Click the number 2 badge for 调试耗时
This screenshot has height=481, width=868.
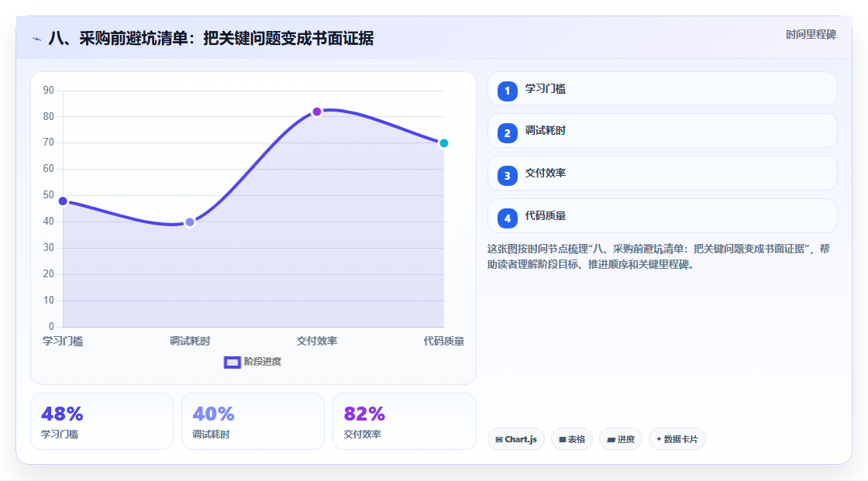coord(507,133)
